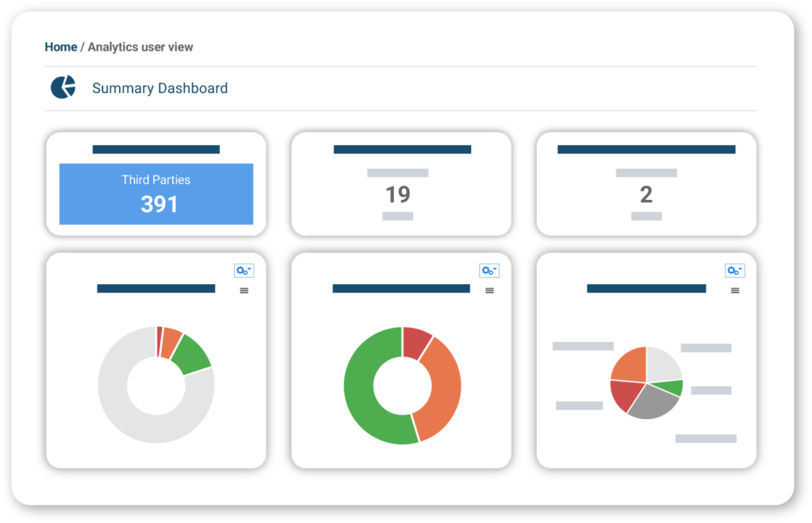Screen dimensions: 812x523
Task: Click the Analytics user view breadcrumb
Action: point(140,47)
